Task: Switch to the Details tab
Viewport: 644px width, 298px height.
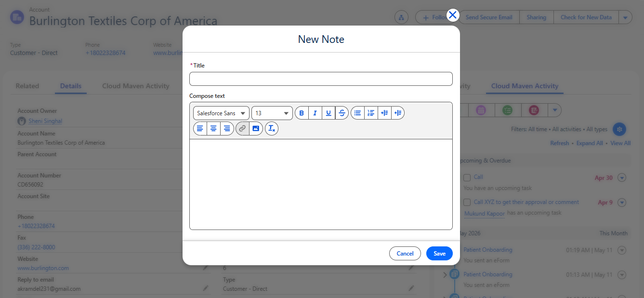Action: click(71, 86)
